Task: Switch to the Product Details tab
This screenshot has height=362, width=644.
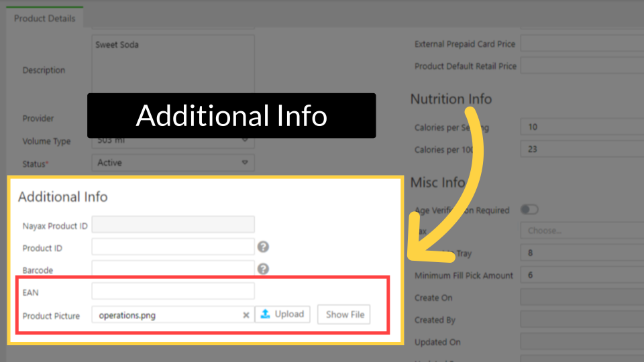Action: [x=45, y=18]
